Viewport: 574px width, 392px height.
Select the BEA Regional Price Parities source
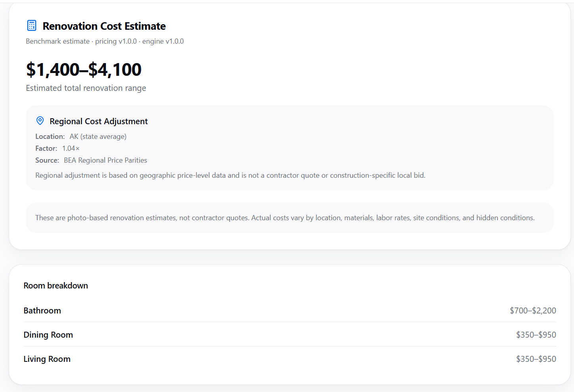click(106, 160)
